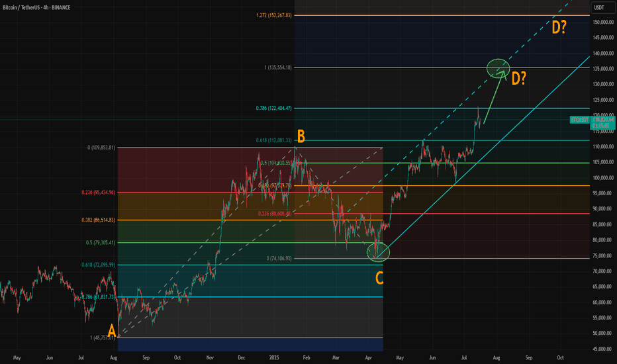
Task: Click 65,000.00 on the price axis
Action: pos(603,287)
